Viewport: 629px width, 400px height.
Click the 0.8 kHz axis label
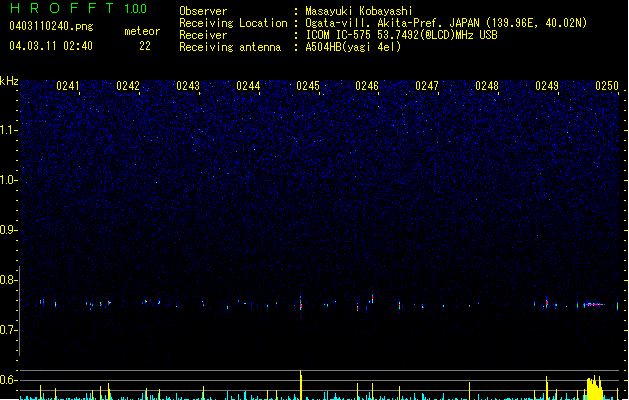point(8,280)
